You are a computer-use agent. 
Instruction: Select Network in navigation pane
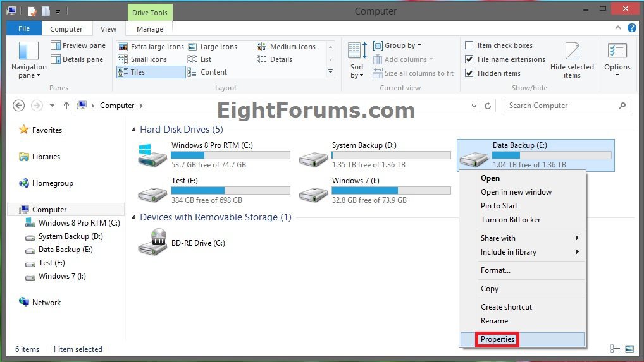(x=46, y=303)
